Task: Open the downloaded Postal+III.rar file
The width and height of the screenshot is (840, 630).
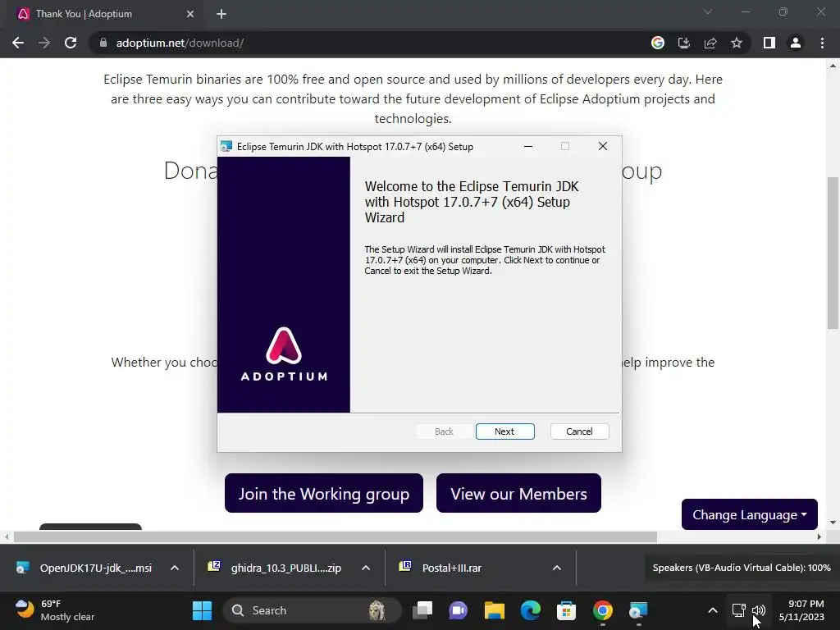Action: coord(442,568)
